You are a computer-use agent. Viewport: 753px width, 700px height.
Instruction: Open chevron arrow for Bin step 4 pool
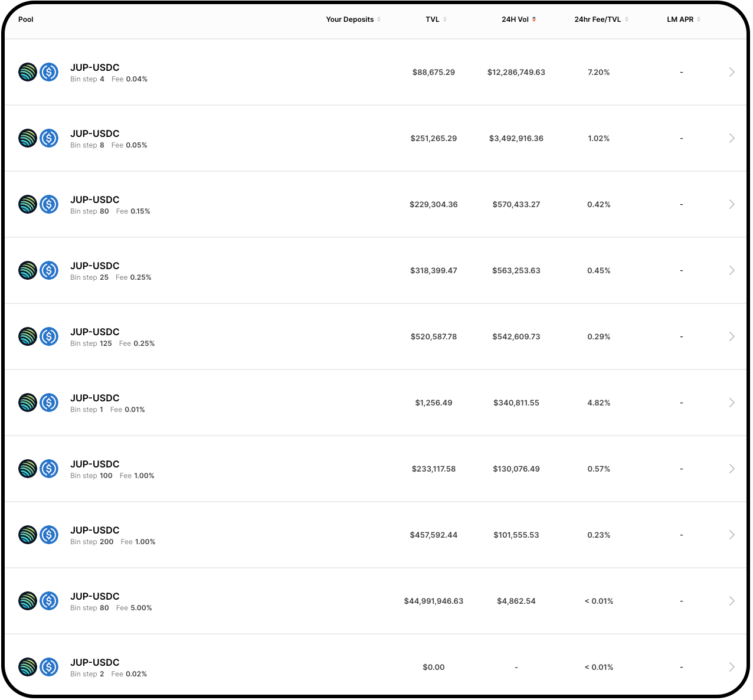732,72
